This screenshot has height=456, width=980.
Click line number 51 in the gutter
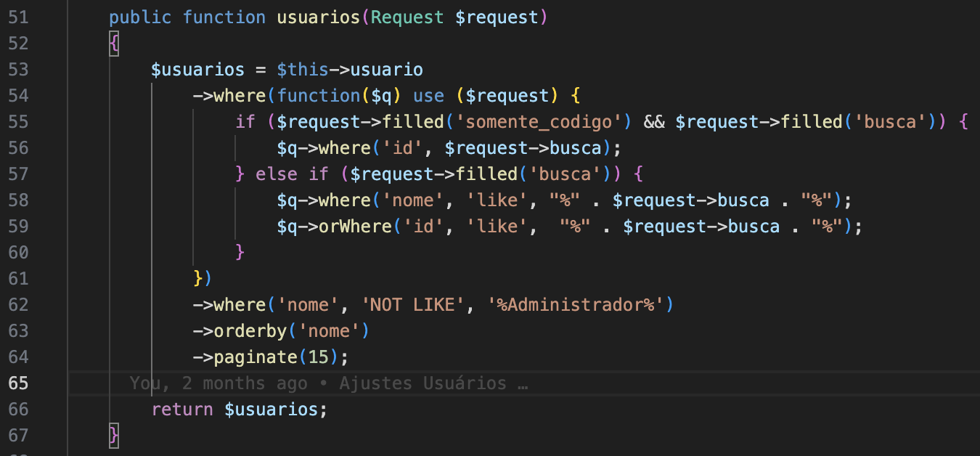coord(18,17)
